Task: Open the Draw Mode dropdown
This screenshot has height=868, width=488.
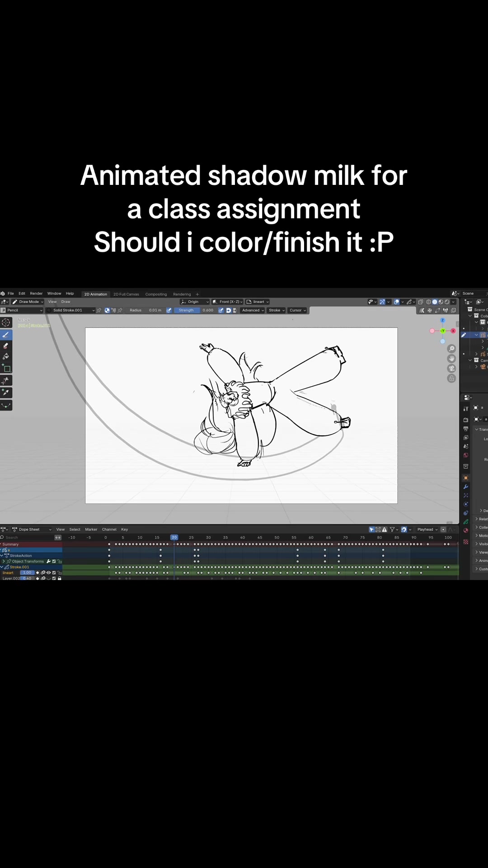Action: pyautogui.click(x=28, y=302)
